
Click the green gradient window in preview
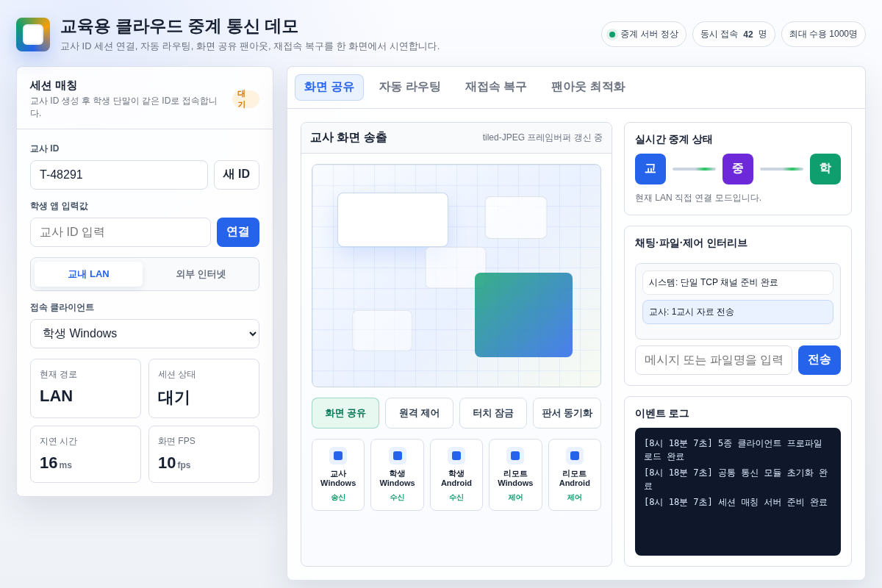(523, 315)
